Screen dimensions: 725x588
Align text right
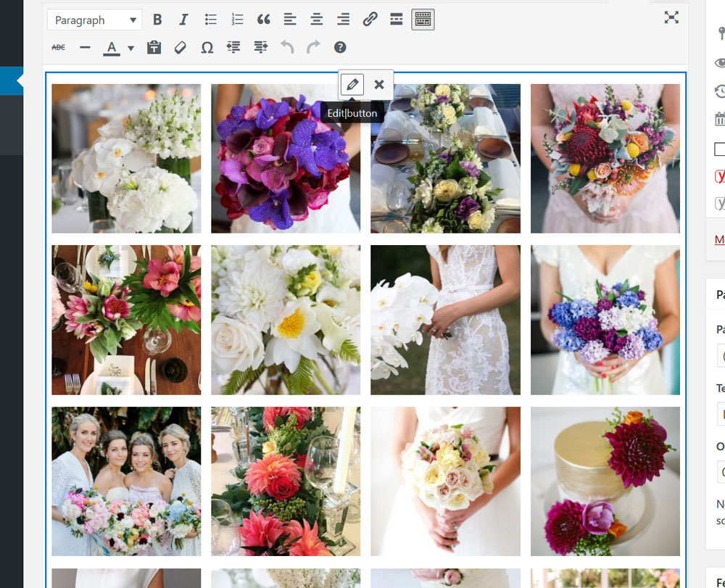point(343,20)
